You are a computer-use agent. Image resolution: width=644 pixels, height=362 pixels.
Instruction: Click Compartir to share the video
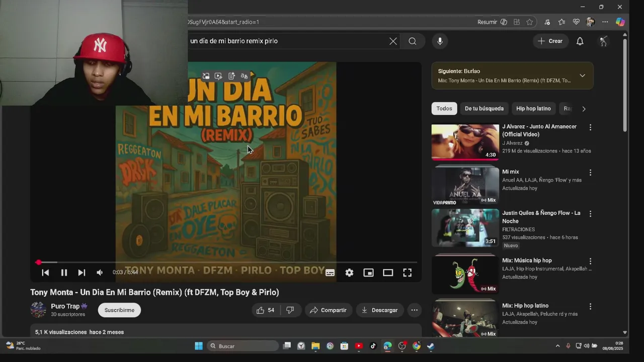(x=328, y=310)
